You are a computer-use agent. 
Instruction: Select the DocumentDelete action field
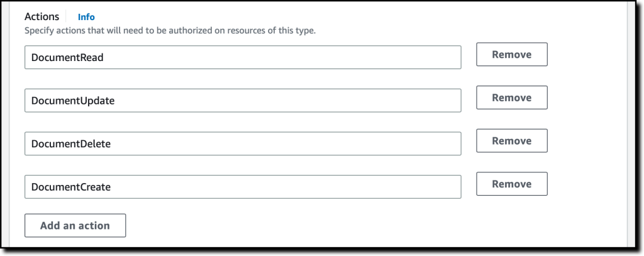243,143
